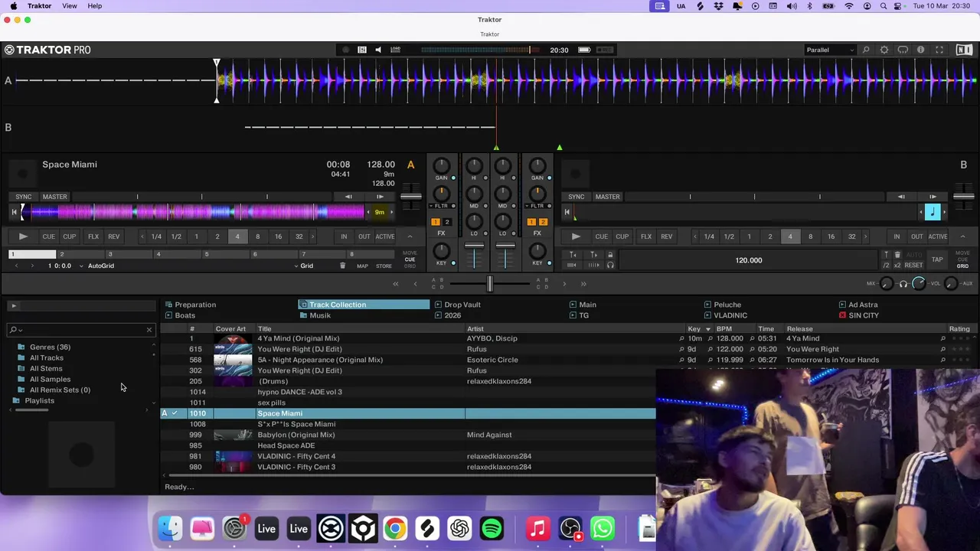Collapse deck B advanced panel
The image size is (980, 551).
[962, 236]
